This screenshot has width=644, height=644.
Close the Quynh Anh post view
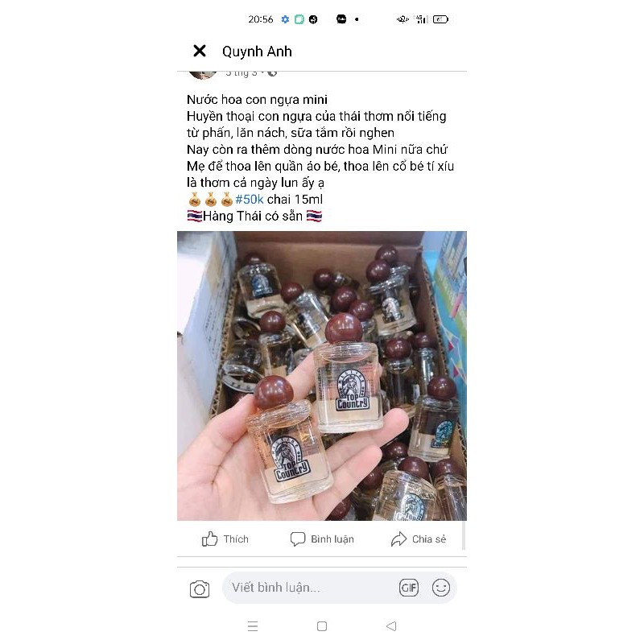pyautogui.click(x=200, y=51)
